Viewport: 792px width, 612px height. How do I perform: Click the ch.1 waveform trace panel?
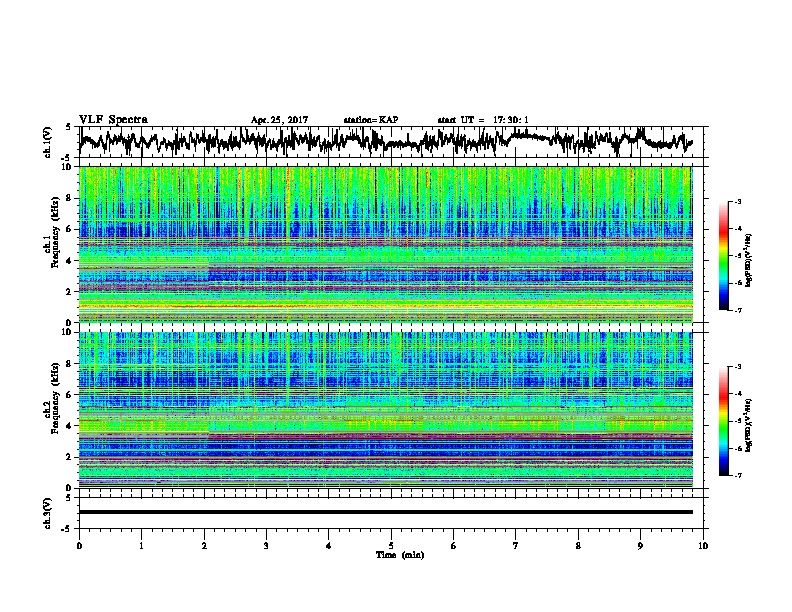(x=393, y=142)
